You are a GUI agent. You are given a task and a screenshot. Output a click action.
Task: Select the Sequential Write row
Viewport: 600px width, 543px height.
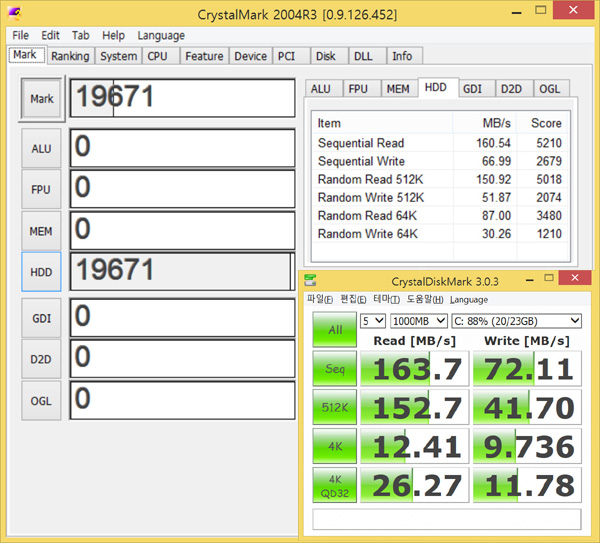pos(440,161)
